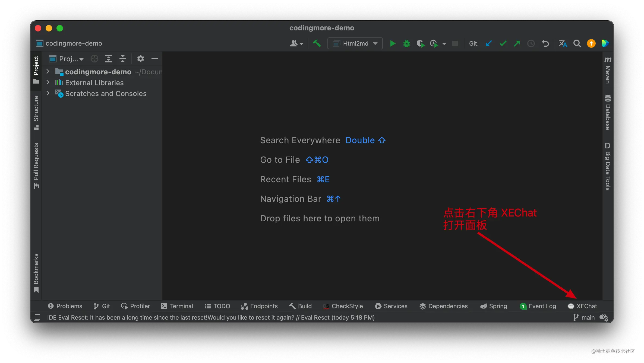644x363 pixels.
Task: Open the Pull Requests side tab
Action: click(36, 165)
